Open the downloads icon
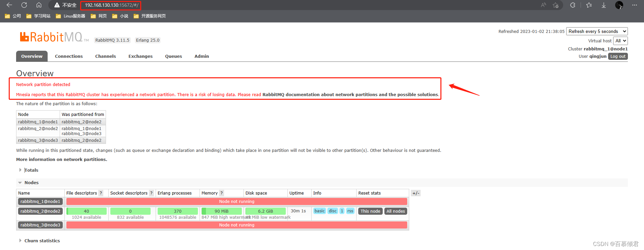The height and width of the screenshot is (250, 644). pyautogui.click(x=604, y=5)
